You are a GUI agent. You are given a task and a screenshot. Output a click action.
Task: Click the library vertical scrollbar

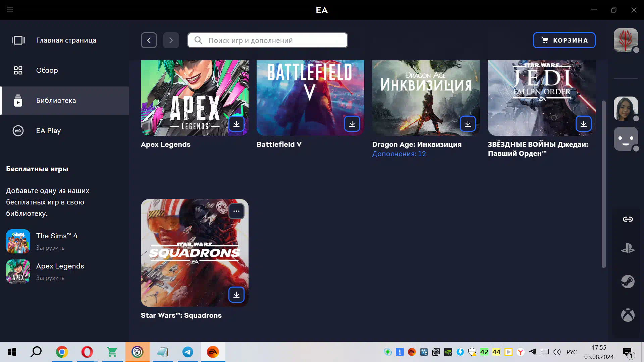coord(604,184)
